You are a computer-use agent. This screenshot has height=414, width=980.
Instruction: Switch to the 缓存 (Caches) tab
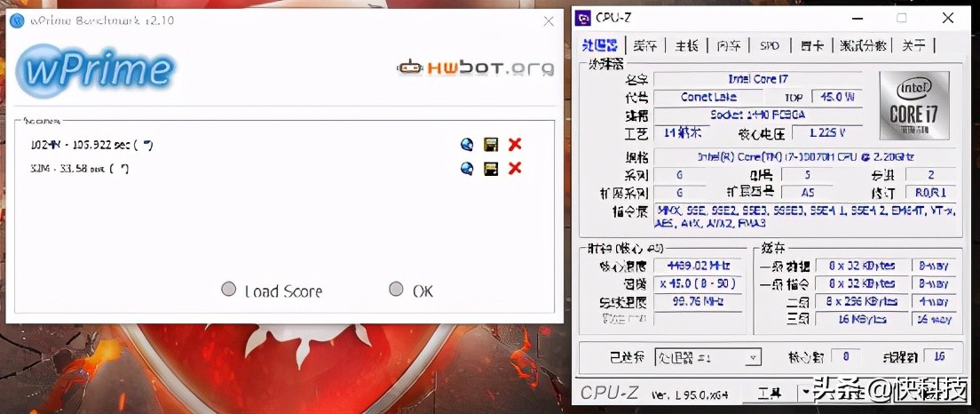644,45
